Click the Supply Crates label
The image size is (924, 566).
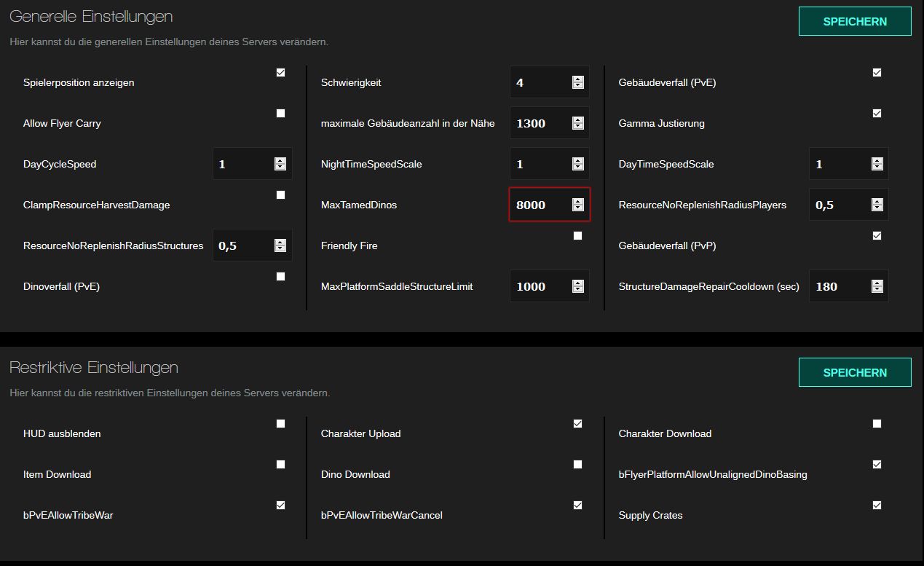pyautogui.click(x=651, y=516)
